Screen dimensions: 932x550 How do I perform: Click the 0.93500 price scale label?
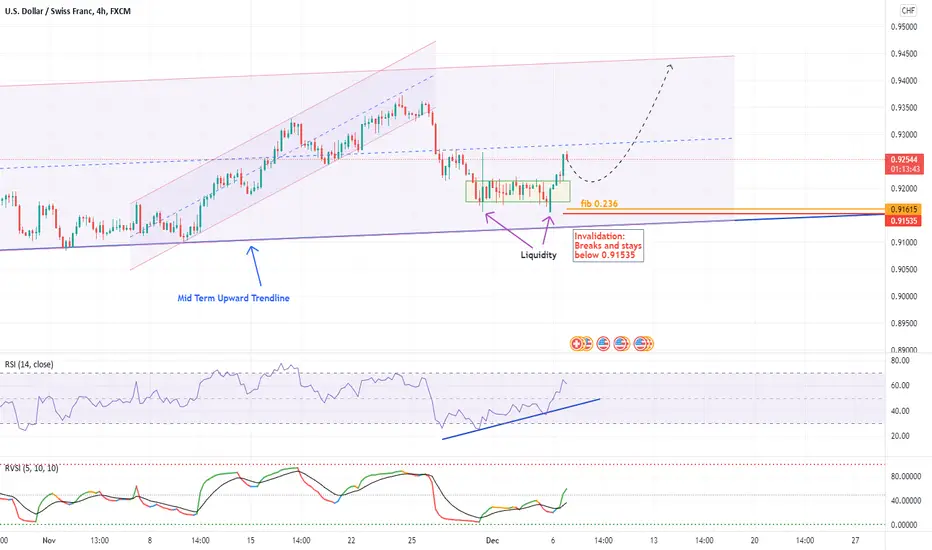point(903,108)
